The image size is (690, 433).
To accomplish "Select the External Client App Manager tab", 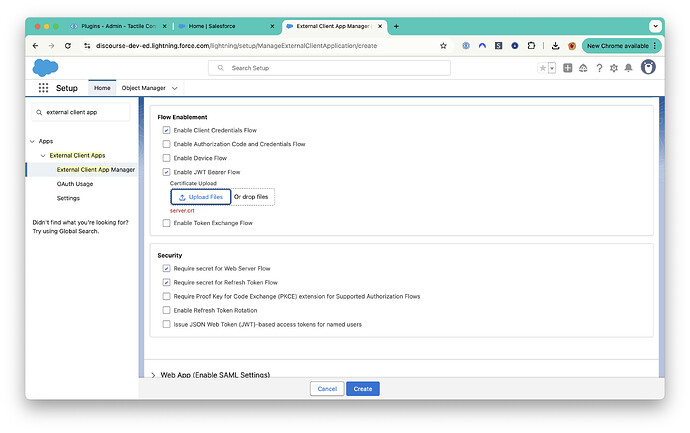I will (332, 26).
